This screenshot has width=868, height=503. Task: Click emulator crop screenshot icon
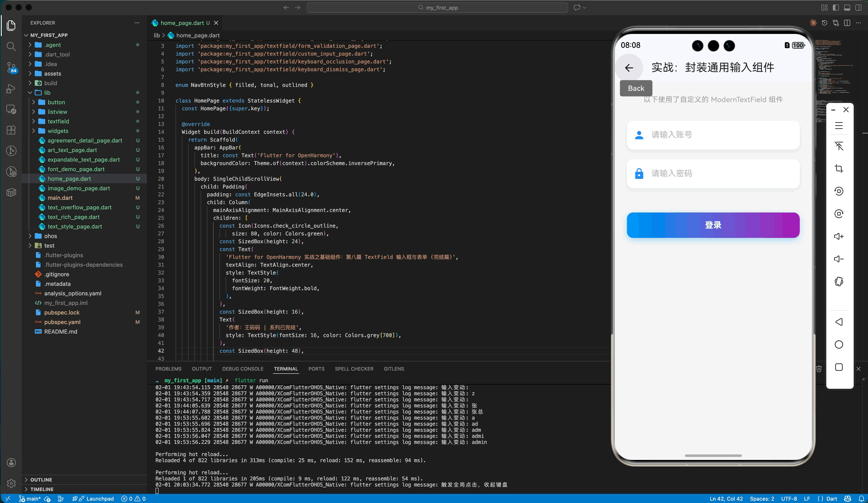click(838, 169)
